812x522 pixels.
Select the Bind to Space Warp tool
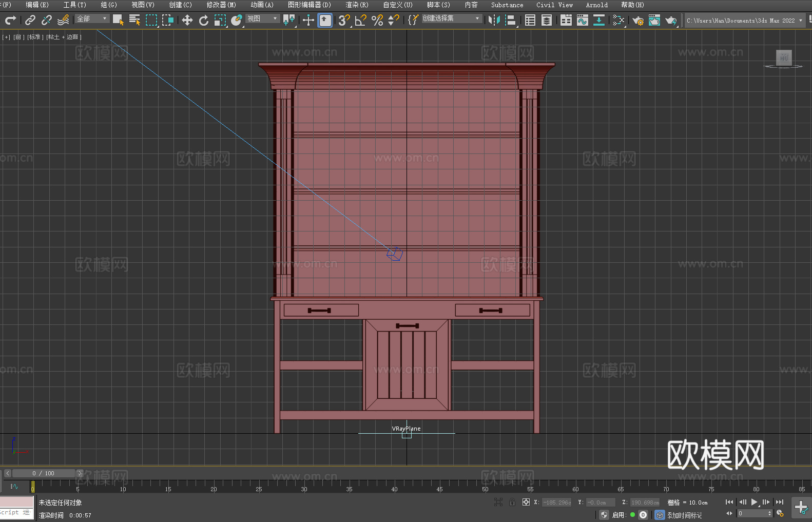(x=63, y=20)
